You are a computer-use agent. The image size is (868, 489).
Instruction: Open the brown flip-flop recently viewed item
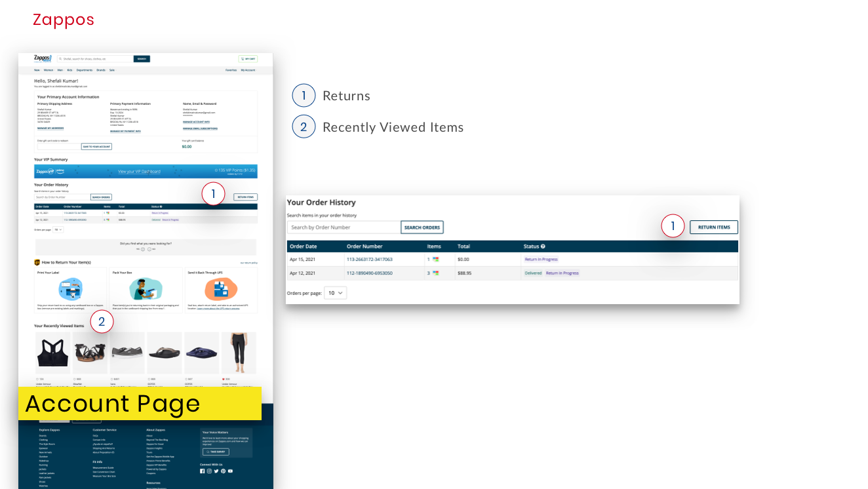click(165, 353)
